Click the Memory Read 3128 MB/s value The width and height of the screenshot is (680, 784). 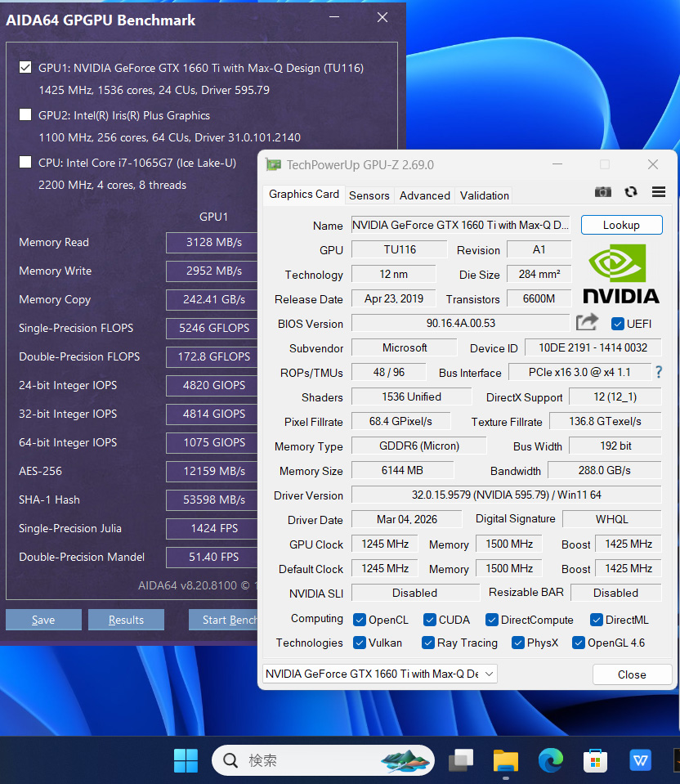(212, 243)
